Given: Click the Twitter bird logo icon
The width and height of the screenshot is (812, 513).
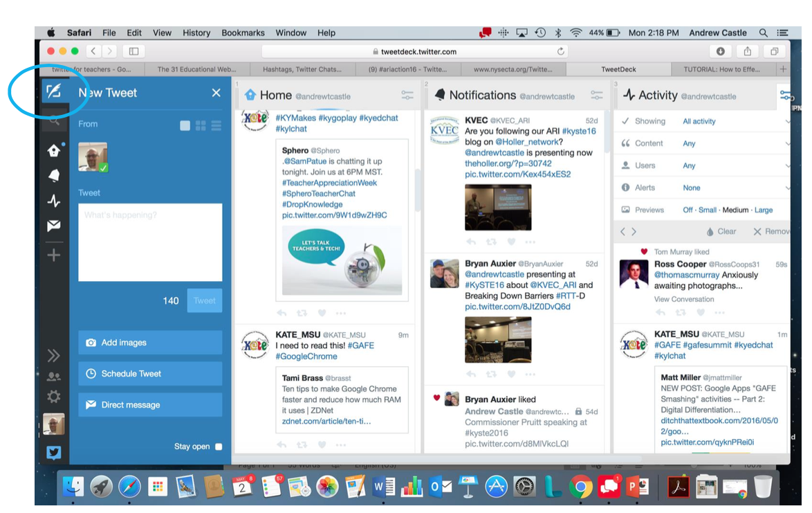Looking at the screenshot, I should tap(54, 453).
